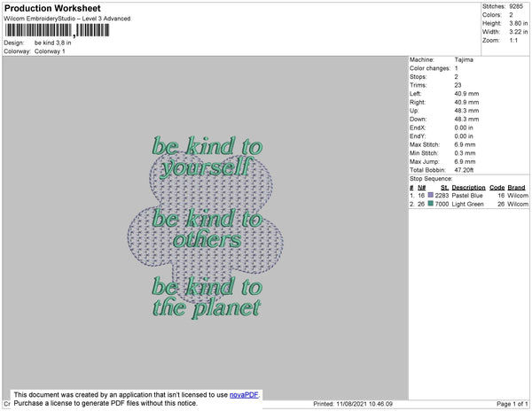Click the 'Brand' column header

516,188
